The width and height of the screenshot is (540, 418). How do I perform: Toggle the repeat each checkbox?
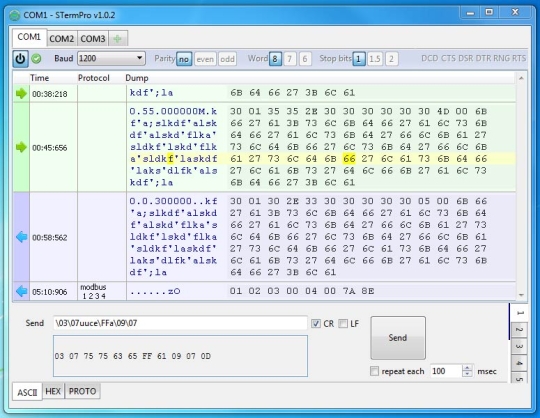click(x=374, y=371)
